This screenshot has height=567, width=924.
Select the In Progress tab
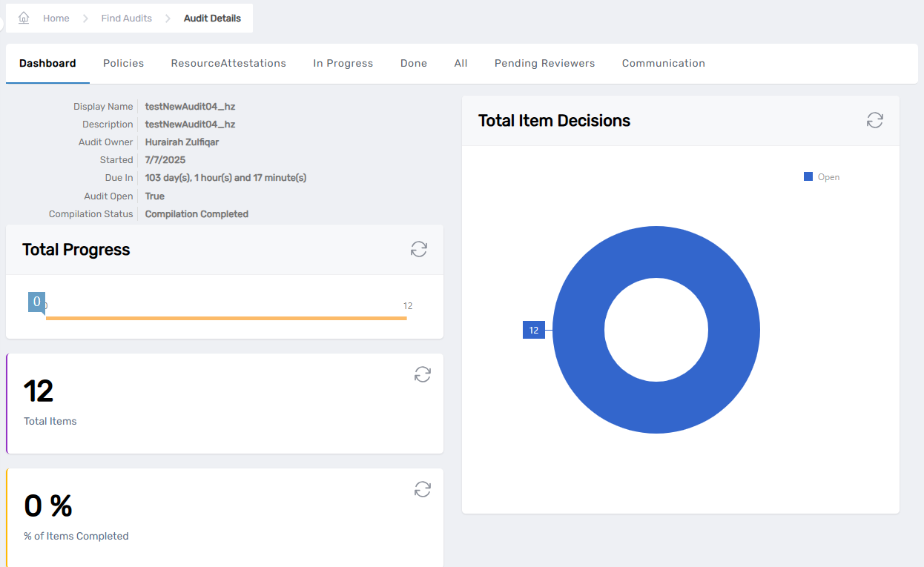click(343, 63)
